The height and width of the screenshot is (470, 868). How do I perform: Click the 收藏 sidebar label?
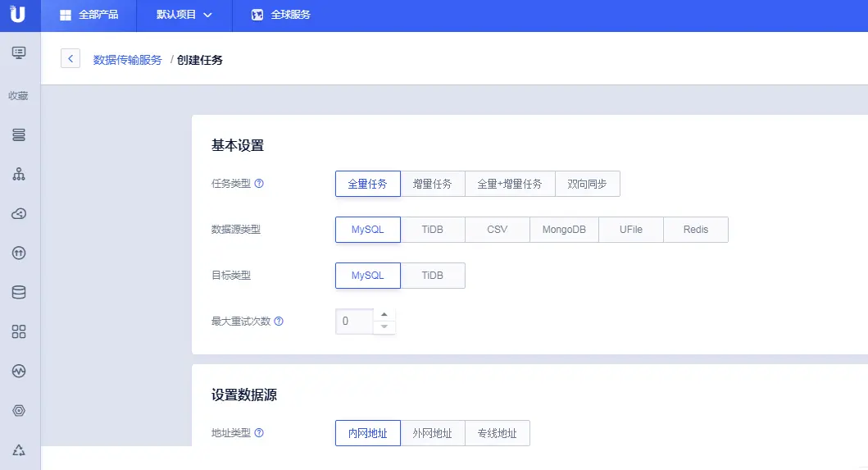pyautogui.click(x=18, y=95)
